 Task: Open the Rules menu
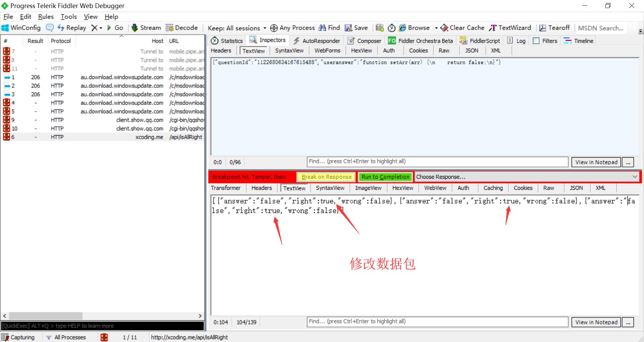pos(46,17)
